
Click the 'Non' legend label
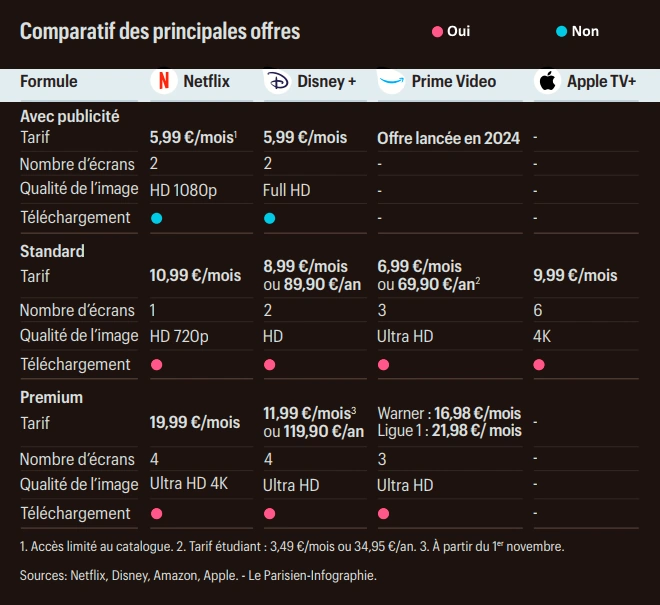point(585,31)
